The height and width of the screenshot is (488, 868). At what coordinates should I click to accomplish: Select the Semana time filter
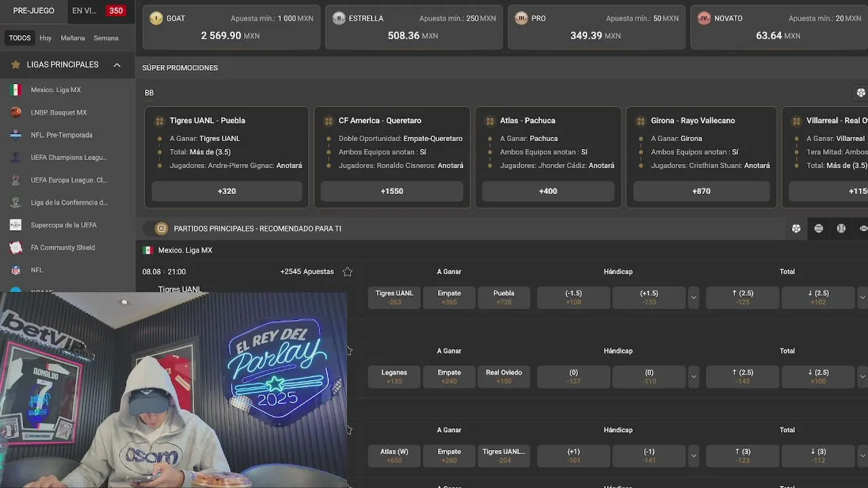tap(106, 38)
